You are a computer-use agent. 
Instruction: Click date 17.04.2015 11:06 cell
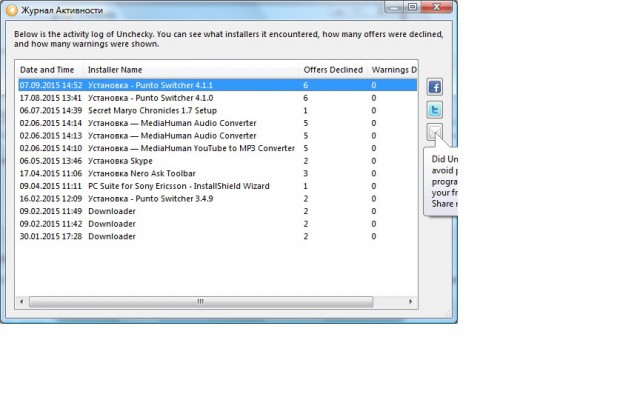point(51,173)
